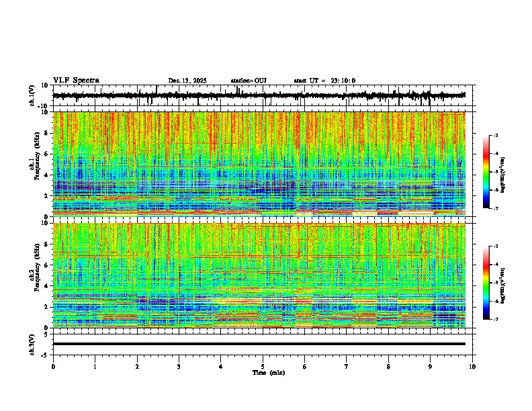This screenshot has width=532, height=411.
Task: Click the "1" tick on the time axis
Action: (x=95, y=367)
